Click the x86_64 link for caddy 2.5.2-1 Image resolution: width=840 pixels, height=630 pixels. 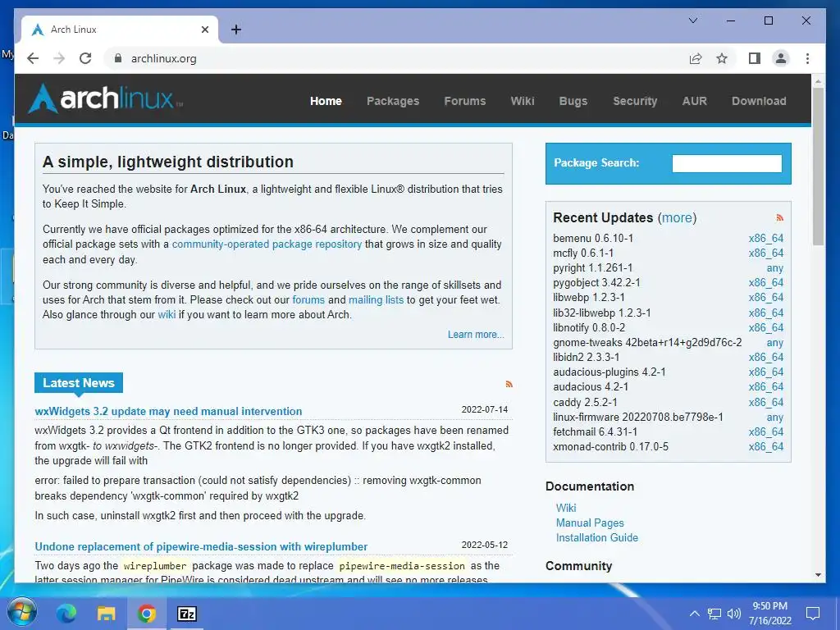[x=766, y=402]
